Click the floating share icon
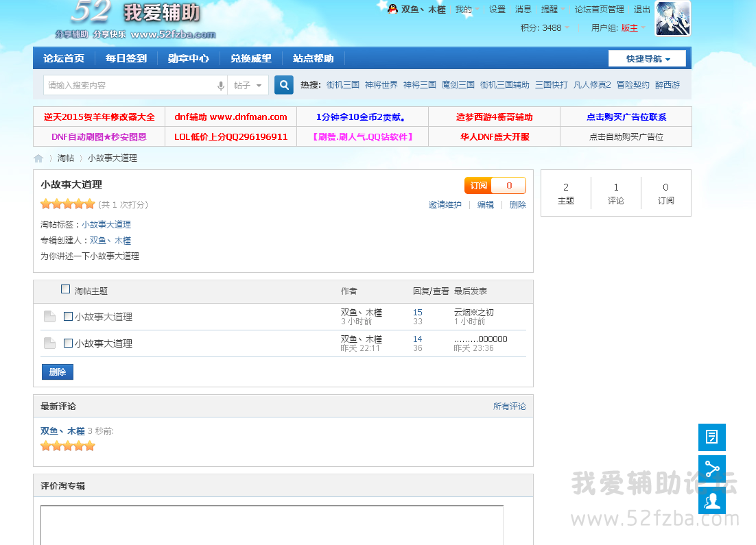 coord(711,469)
